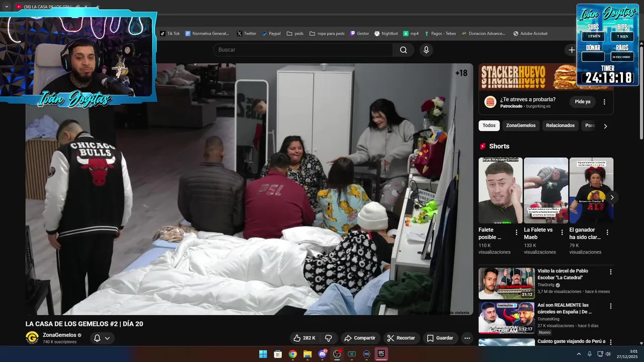Open Adobe Acrobat bookmark
This screenshot has width=644, height=362.
pyautogui.click(x=530, y=34)
